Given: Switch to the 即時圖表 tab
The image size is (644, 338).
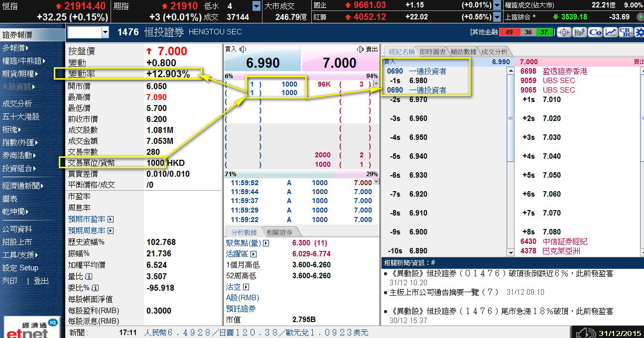Looking at the screenshot, I should pos(433,51).
